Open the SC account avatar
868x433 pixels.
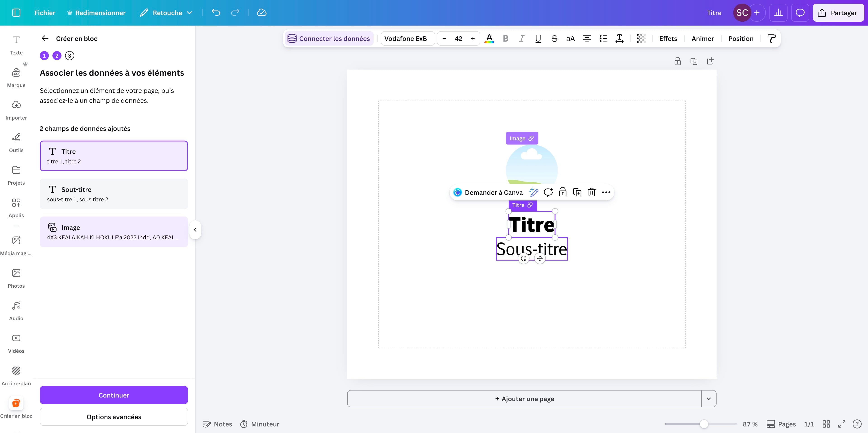tap(742, 13)
